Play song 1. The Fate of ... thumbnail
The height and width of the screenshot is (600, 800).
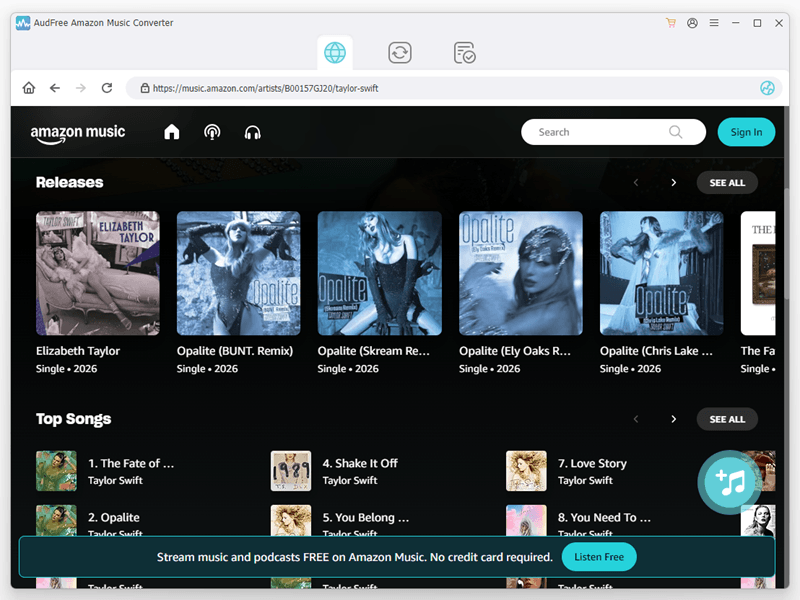(56, 470)
